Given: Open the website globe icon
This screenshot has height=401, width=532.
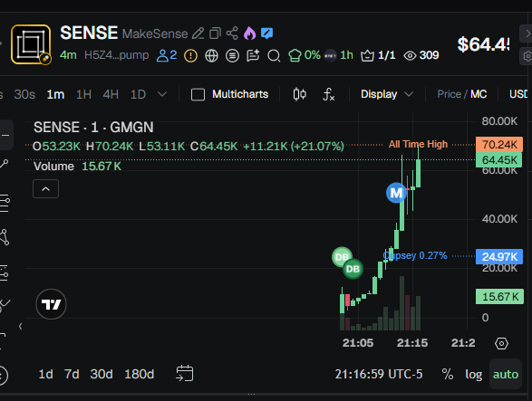Looking at the screenshot, I should click(211, 55).
